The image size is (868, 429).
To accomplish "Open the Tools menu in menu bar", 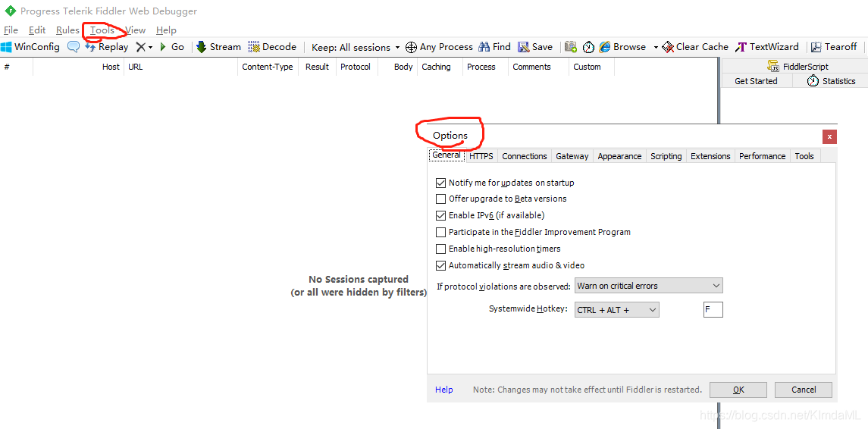I will pos(102,30).
